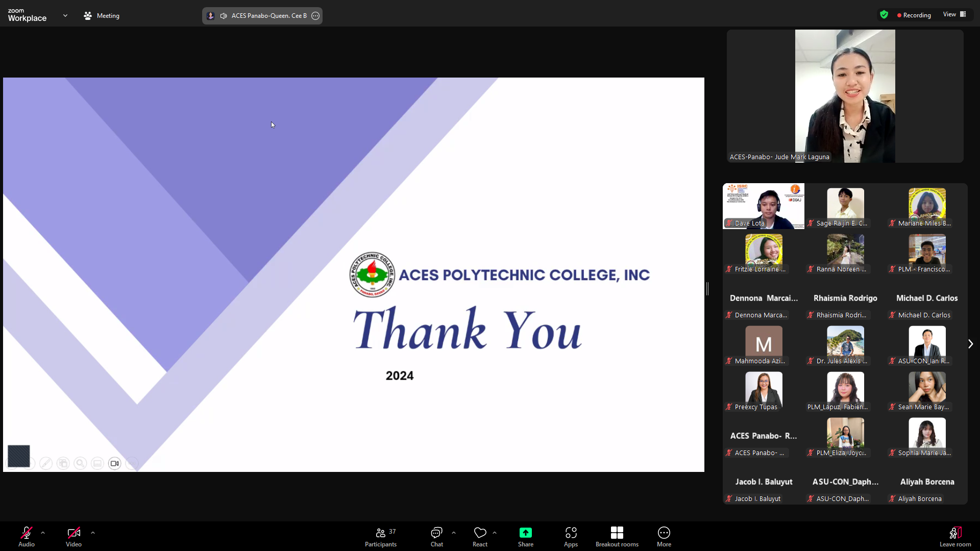The image size is (980, 551).
Task: Show next page of participant thumbnails
Action: (970, 344)
